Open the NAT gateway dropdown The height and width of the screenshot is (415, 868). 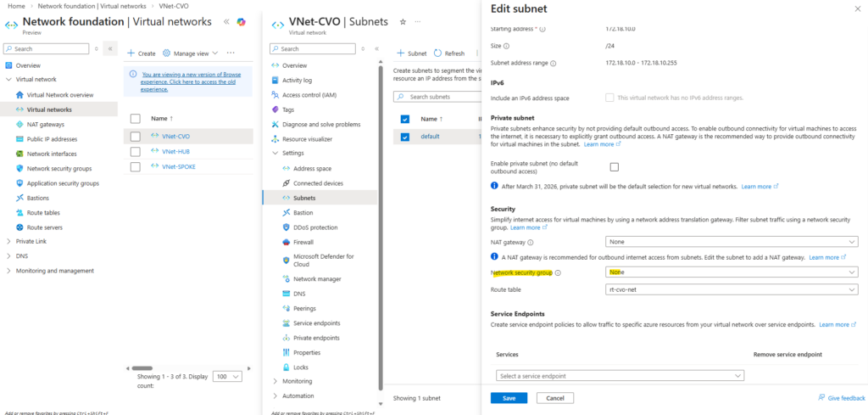click(732, 242)
